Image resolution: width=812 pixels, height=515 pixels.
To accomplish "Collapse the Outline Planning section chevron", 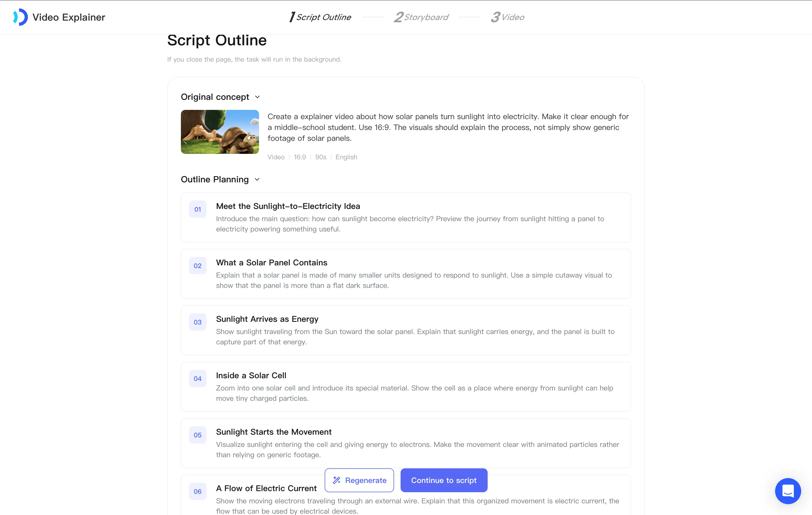I will click(257, 179).
